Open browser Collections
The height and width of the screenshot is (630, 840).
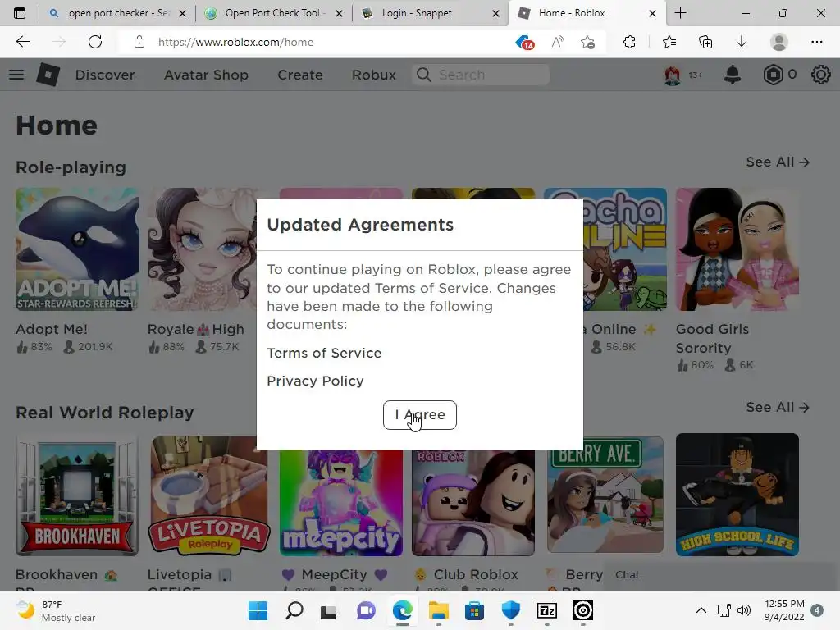click(x=705, y=42)
